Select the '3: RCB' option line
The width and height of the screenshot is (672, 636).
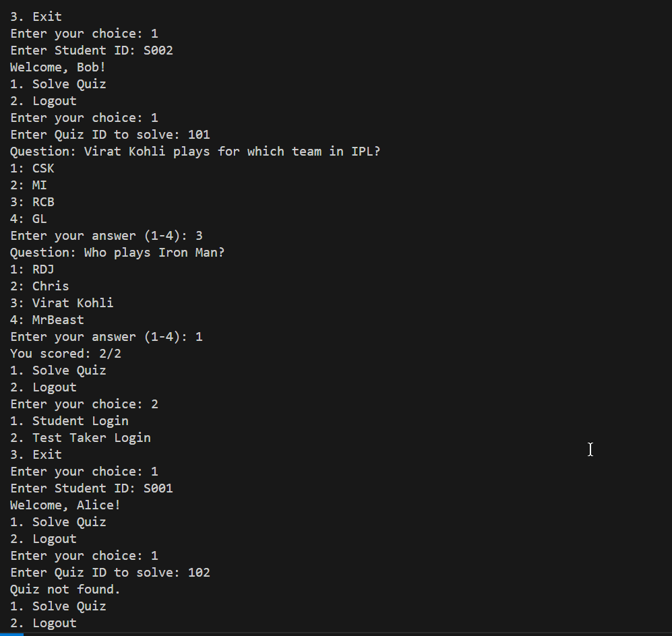tap(32, 201)
